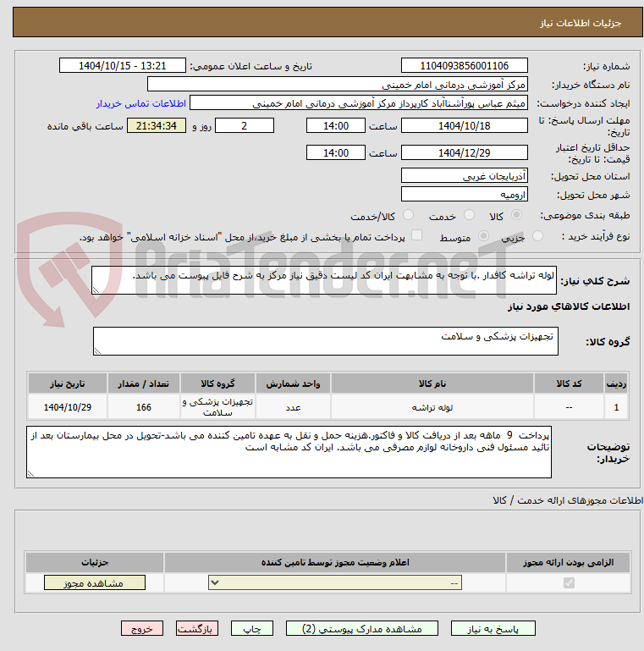This screenshot has width=644, height=651.
Task: Open the permit status dropdown
Action: click(x=335, y=583)
